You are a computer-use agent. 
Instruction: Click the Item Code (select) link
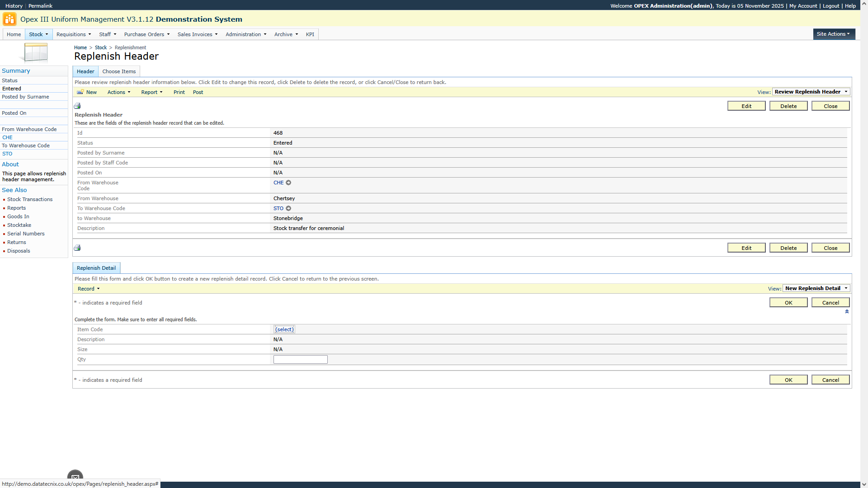pyautogui.click(x=284, y=329)
